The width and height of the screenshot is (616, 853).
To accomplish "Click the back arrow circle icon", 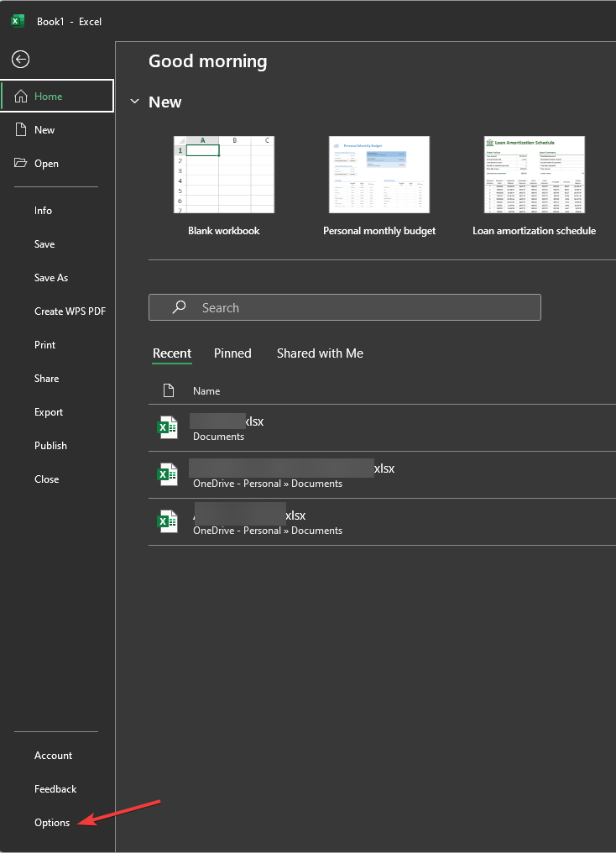I will (21, 60).
